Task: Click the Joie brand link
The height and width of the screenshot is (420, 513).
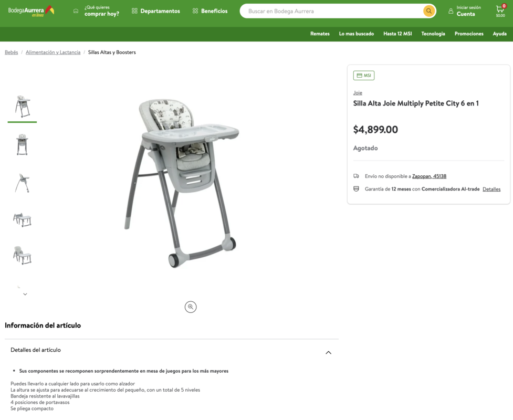Action: click(x=358, y=93)
